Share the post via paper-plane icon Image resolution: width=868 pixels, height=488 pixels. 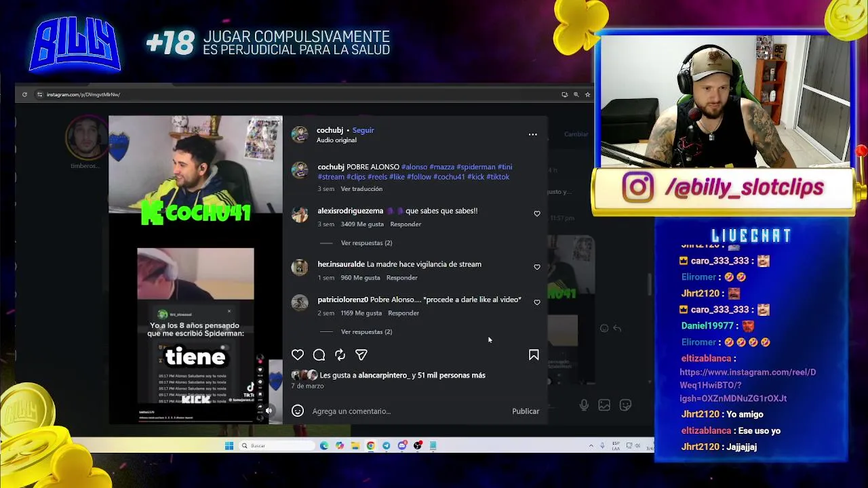pyautogui.click(x=361, y=355)
